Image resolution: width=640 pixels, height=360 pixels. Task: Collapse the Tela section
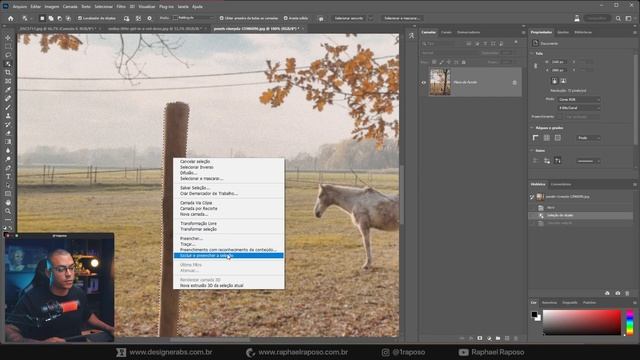[532, 53]
